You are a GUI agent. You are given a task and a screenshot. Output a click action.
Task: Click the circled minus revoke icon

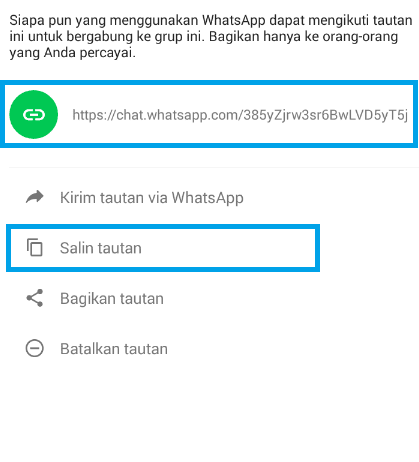pos(35,348)
